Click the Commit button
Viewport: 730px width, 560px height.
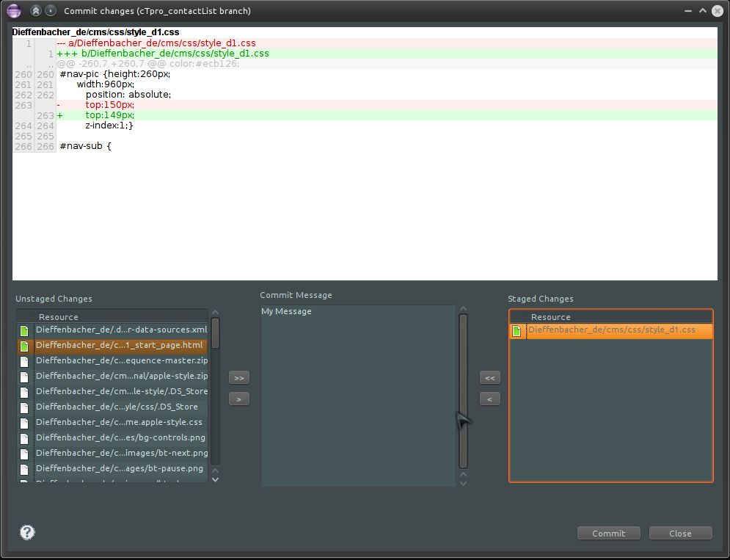pos(608,533)
